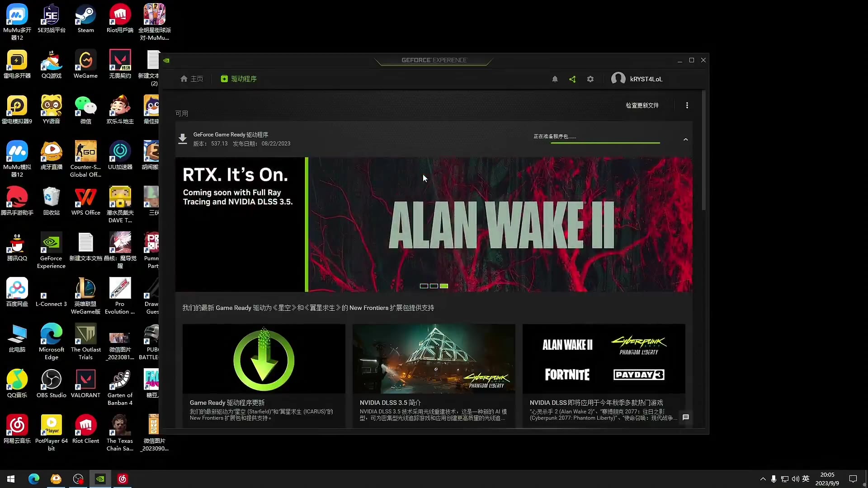868x488 pixels.
Task: Select the Microsoft Edge desktop icon
Action: click(x=51, y=342)
